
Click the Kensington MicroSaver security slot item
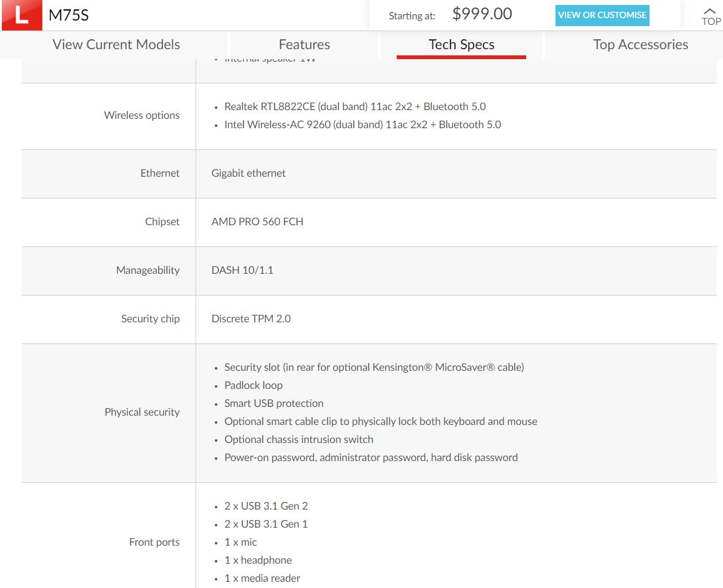click(374, 367)
